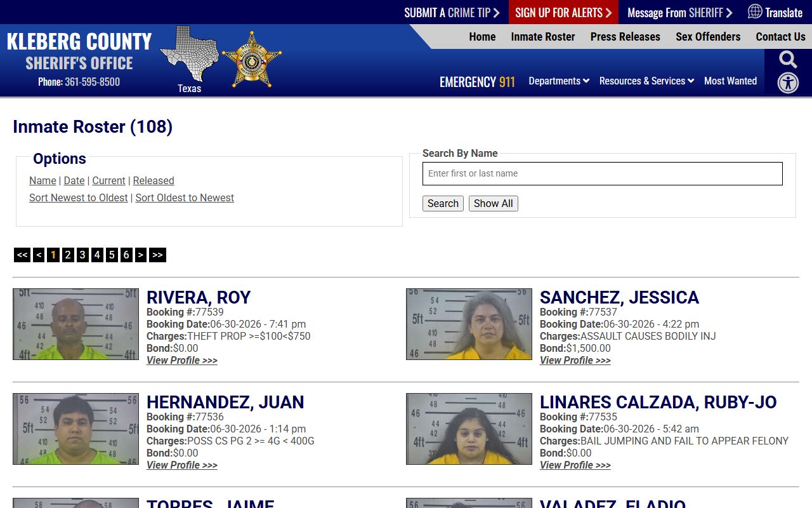The height and width of the screenshot is (508, 812).
Task: Expand the Resources & Services dropdown
Action: tap(646, 81)
